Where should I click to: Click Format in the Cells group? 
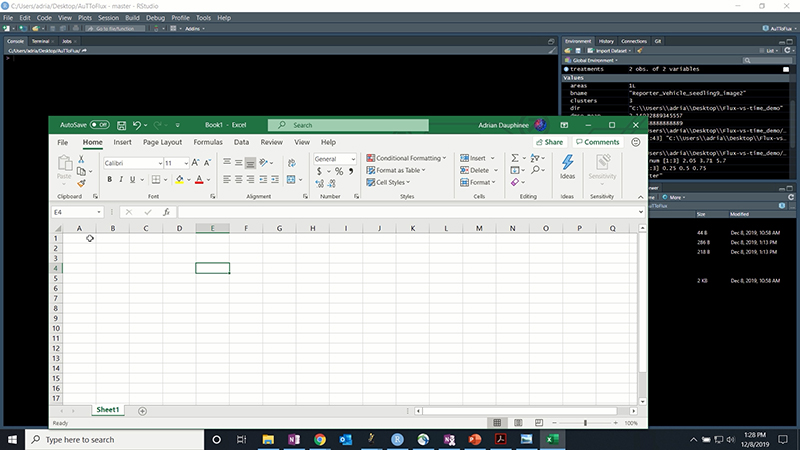coord(478,182)
